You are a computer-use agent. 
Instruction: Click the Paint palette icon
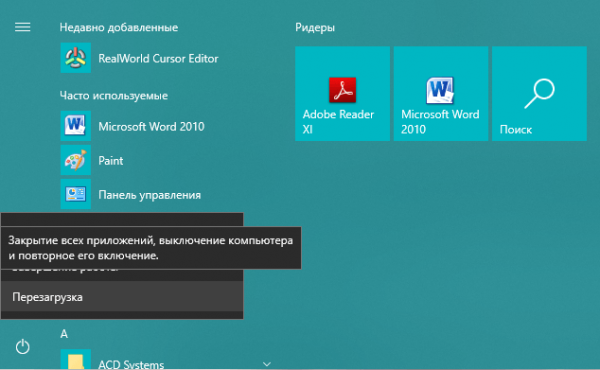(75, 160)
